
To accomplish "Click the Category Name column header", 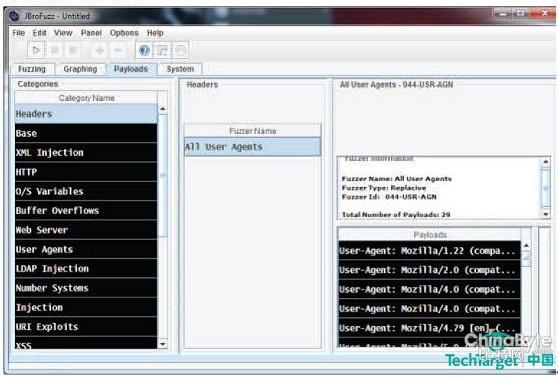I will 86,98.
